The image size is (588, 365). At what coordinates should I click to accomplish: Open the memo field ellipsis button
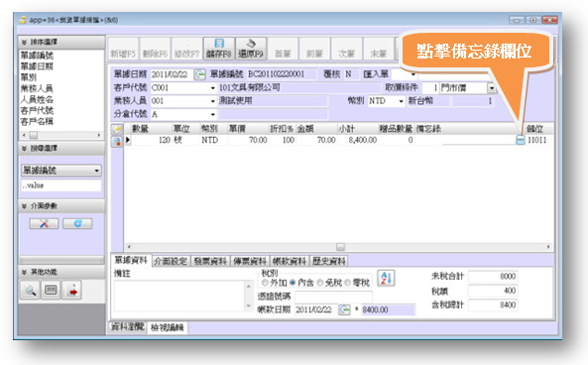[x=521, y=140]
